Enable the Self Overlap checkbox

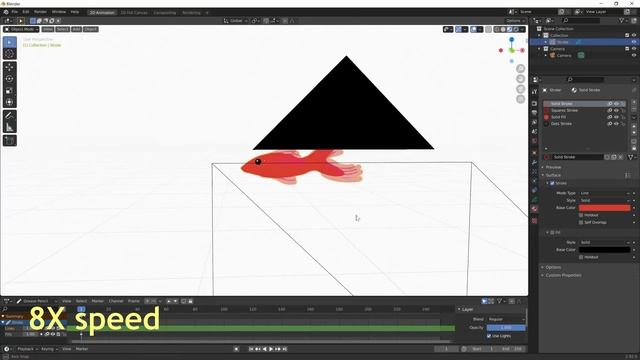click(581, 222)
